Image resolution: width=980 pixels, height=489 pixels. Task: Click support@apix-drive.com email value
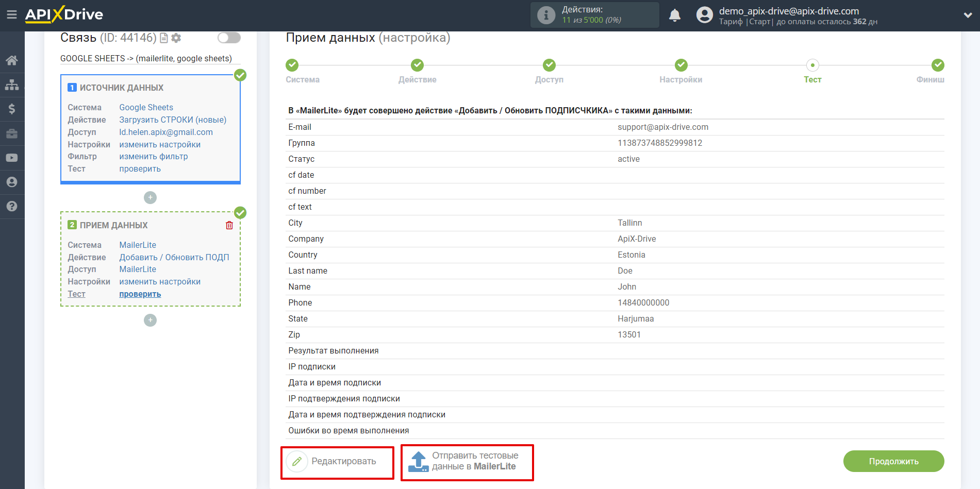tap(663, 127)
